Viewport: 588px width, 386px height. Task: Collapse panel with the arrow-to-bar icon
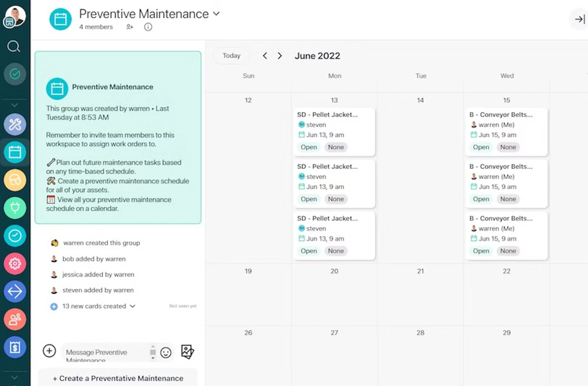[580, 19]
